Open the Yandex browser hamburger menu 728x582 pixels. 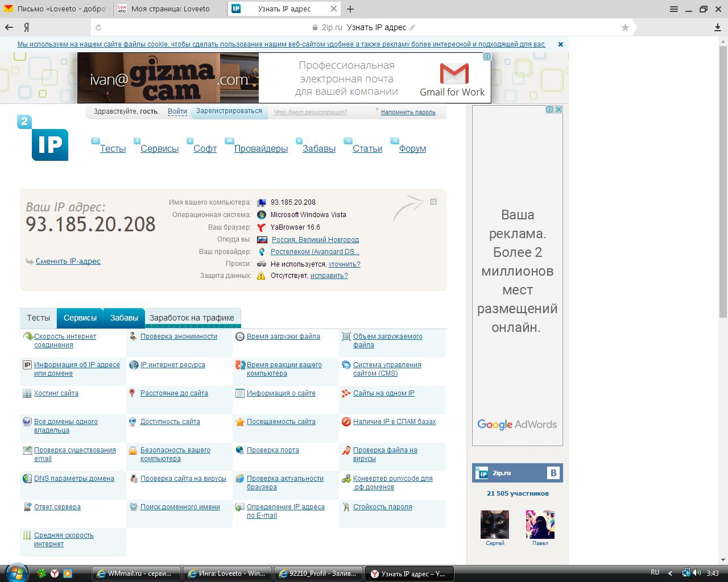click(674, 9)
